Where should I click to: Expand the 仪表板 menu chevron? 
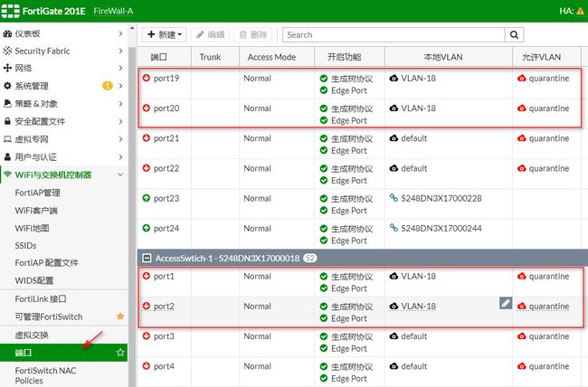coord(120,33)
